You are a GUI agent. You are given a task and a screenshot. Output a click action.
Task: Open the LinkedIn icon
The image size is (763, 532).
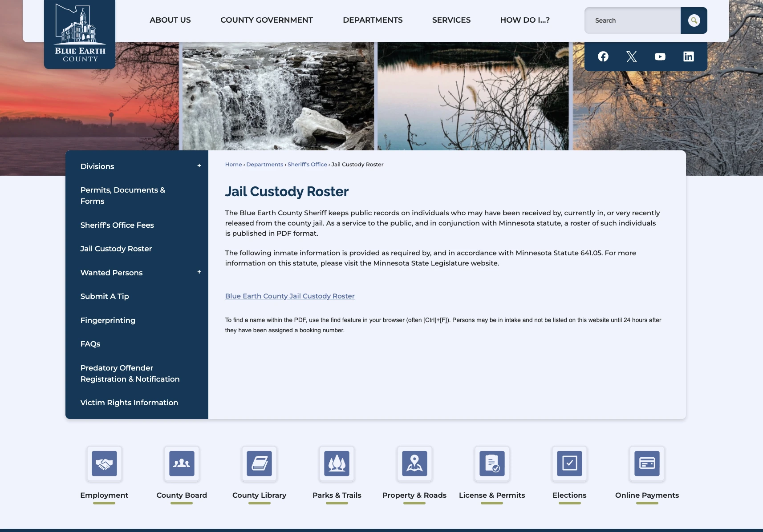689,56
